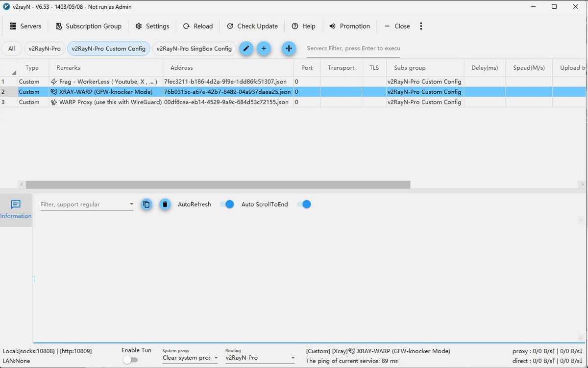
Task: Click the copy log icon
Action: (x=146, y=204)
